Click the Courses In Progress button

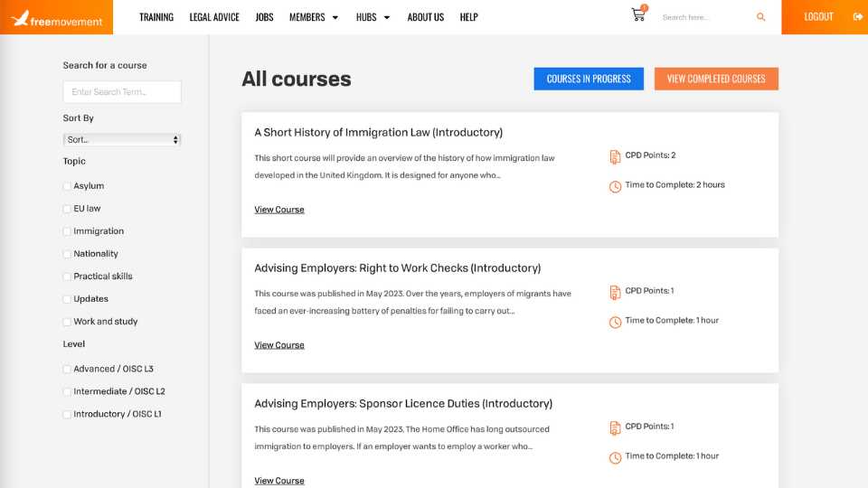point(589,79)
